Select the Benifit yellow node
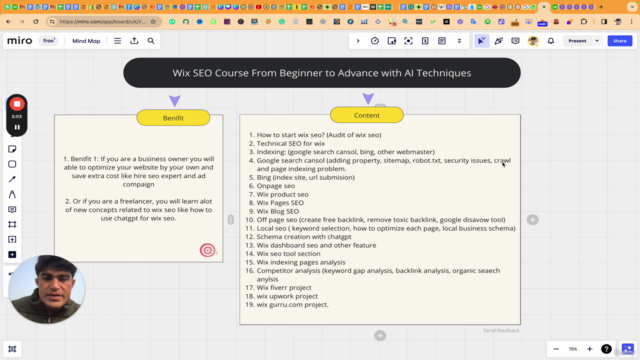 173,118
